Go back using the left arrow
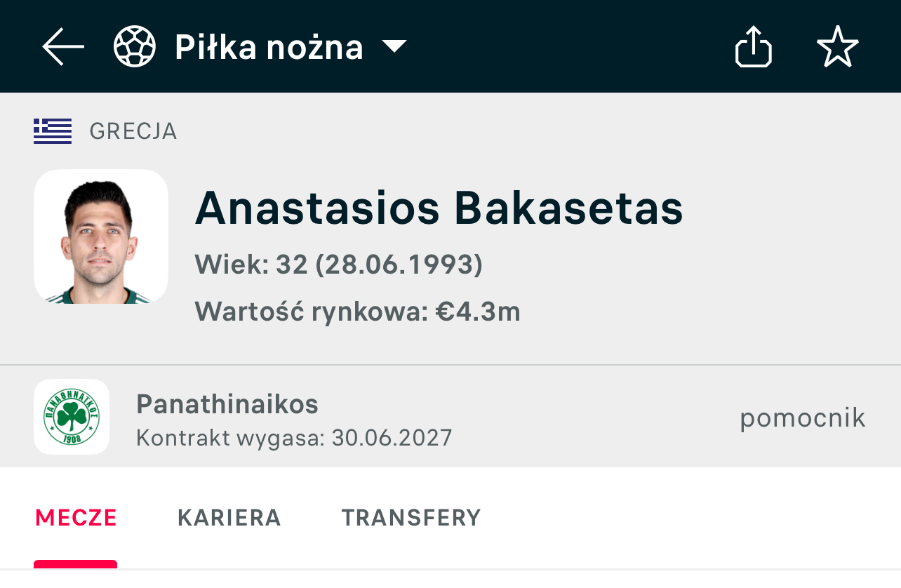 63,47
